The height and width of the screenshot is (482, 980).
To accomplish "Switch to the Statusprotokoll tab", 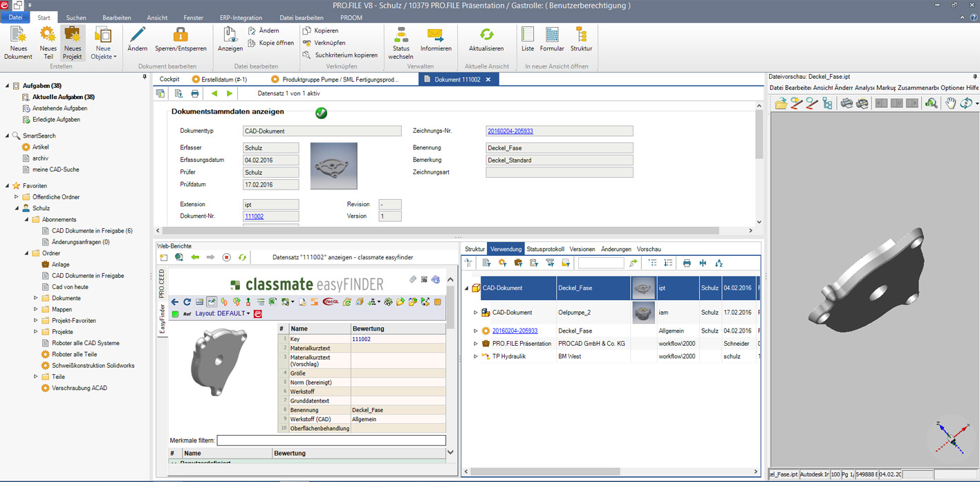I will coord(545,249).
